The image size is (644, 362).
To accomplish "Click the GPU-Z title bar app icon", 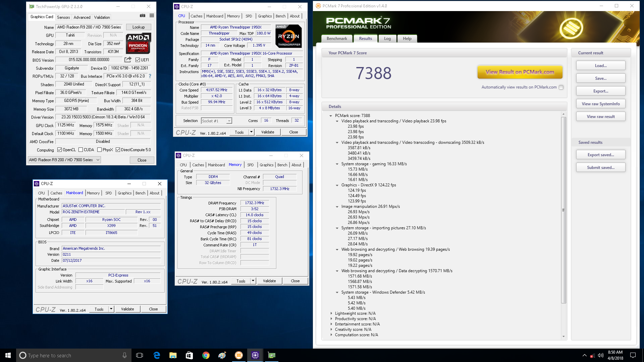I will (32, 6).
